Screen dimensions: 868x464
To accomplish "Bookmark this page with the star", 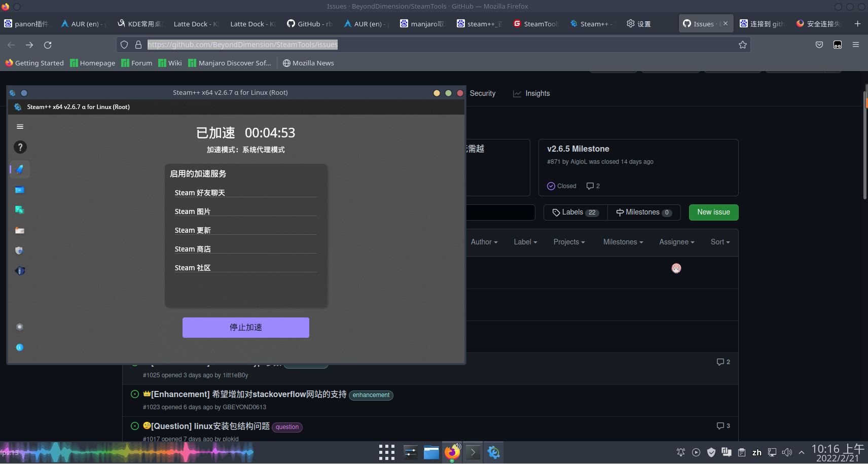I will click(x=743, y=45).
